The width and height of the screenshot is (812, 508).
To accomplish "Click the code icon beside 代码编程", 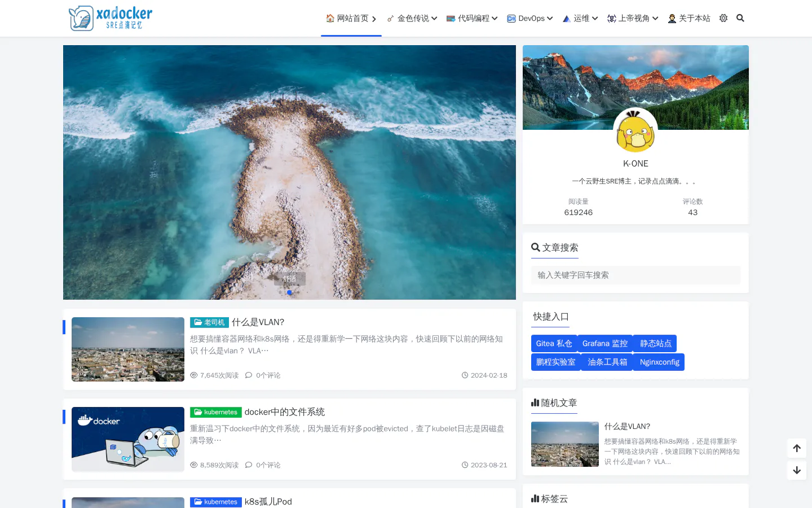I will [x=451, y=19].
